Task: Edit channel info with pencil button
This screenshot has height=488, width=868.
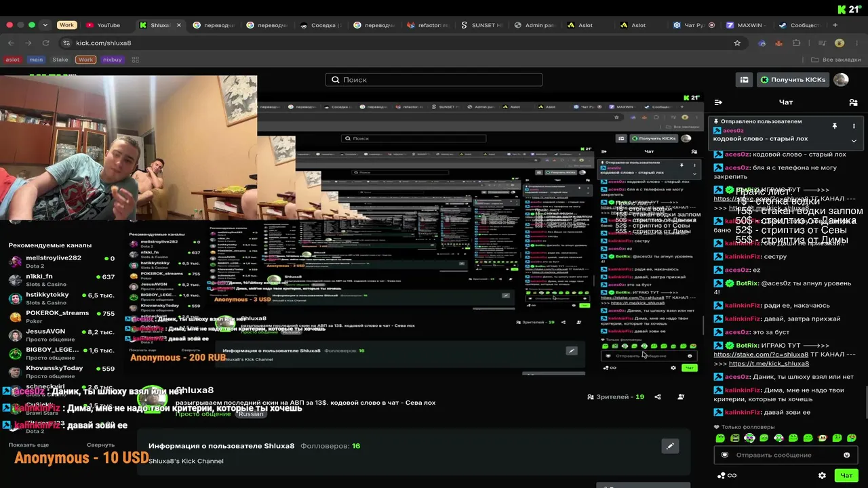Action: (x=670, y=446)
